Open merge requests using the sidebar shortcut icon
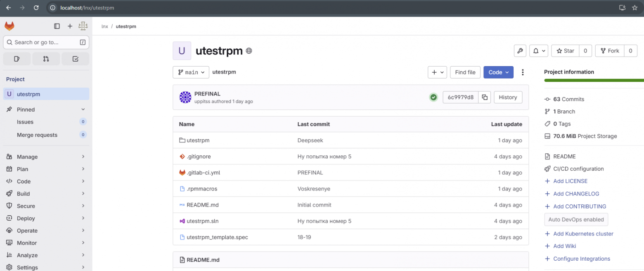Viewport: 644px width, 271px height. [x=46, y=59]
